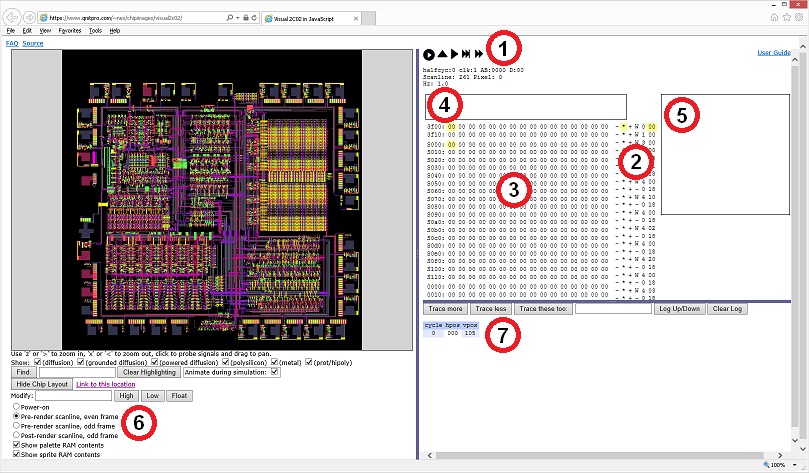Select Post-render scanline, odd frame option
The image size is (809, 473).
point(16,435)
